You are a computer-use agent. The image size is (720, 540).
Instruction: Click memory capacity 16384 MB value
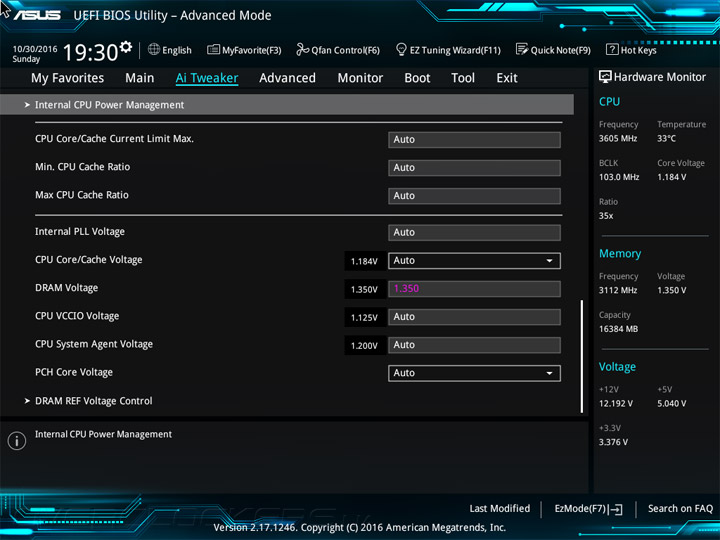[619, 329]
